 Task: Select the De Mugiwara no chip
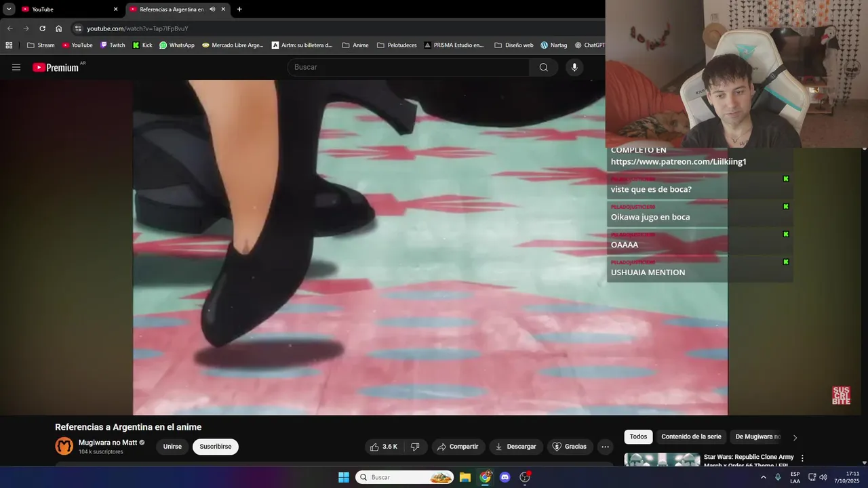pos(758,437)
